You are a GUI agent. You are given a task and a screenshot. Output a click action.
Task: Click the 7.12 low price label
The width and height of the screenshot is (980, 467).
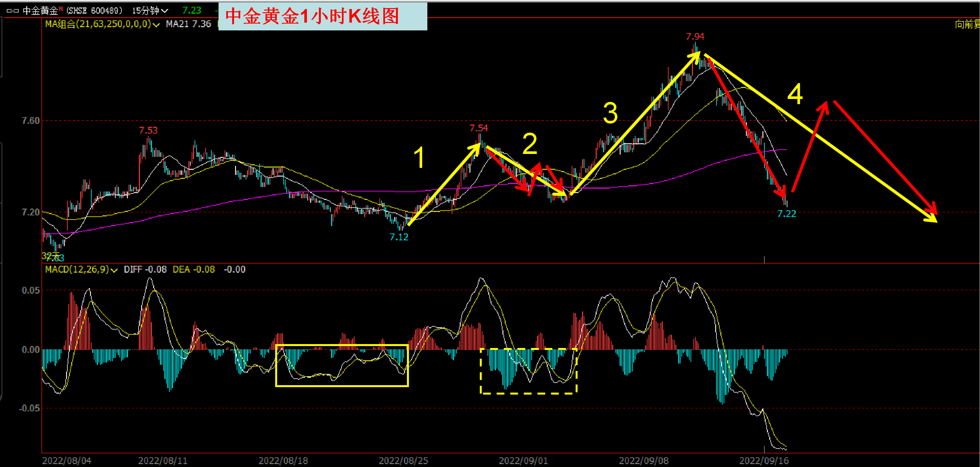click(x=399, y=237)
